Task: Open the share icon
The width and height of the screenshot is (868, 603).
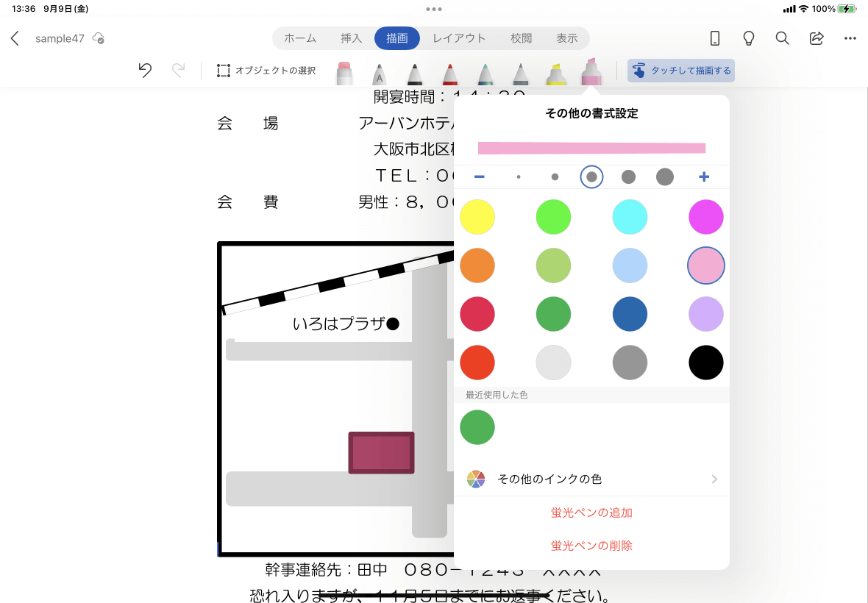Action: [816, 38]
